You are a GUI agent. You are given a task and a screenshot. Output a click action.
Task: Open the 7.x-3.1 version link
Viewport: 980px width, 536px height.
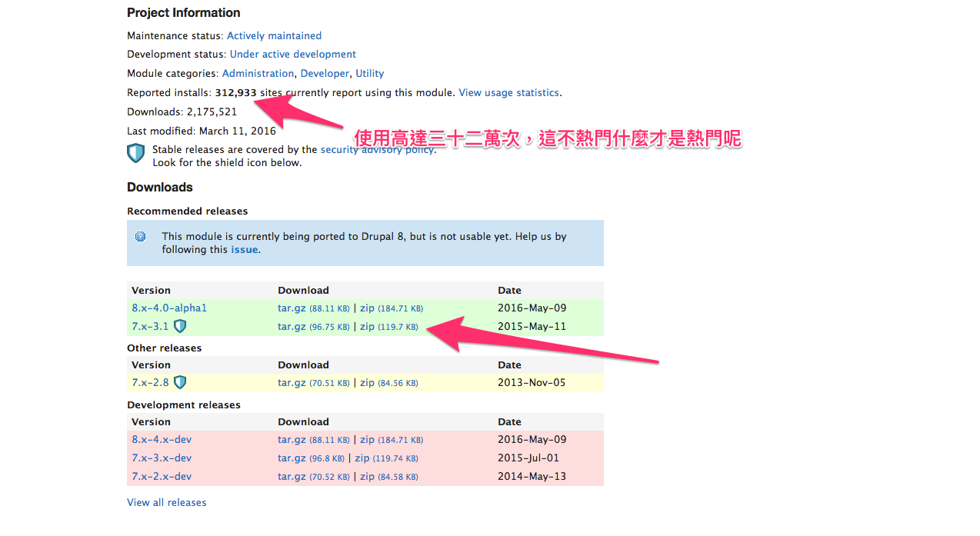tap(150, 326)
